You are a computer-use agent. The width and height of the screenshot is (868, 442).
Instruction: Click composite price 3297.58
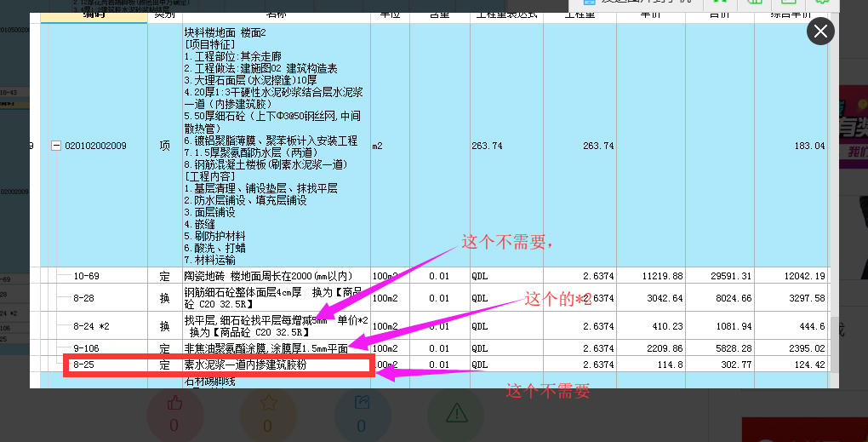pos(807,298)
